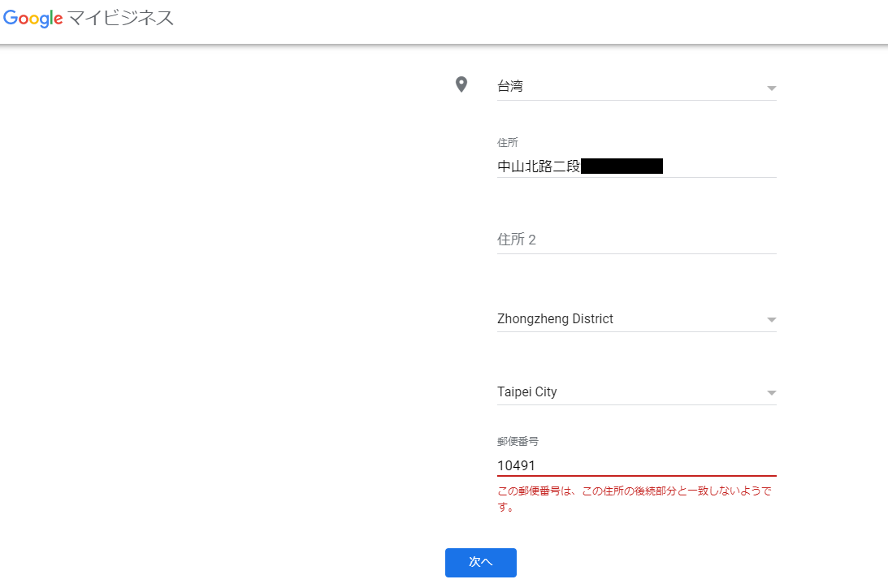This screenshot has height=588, width=888.
Task: Click the empty area right of 10491
Action: (656, 465)
